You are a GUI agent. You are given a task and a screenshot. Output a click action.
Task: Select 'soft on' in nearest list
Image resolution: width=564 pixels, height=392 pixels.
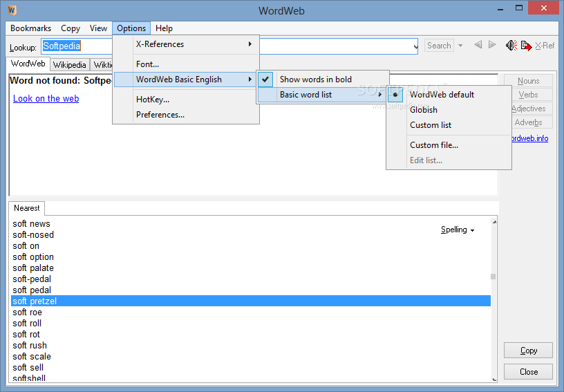[x=251, y=246]
